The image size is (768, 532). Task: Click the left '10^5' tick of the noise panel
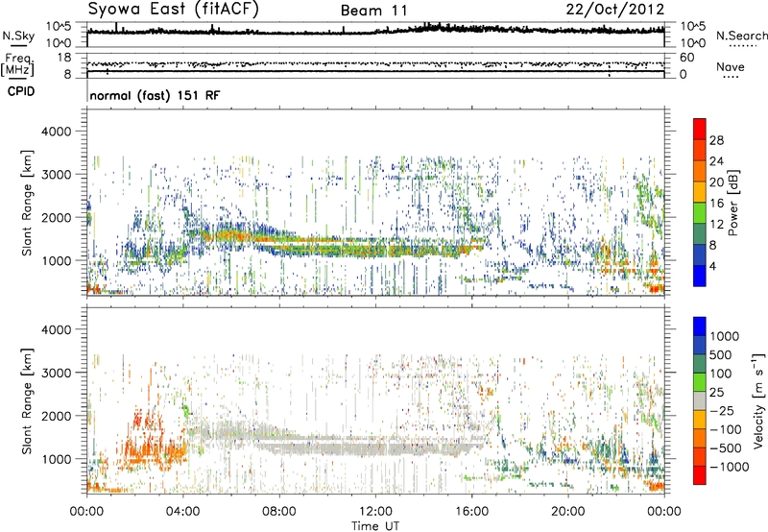60,27
